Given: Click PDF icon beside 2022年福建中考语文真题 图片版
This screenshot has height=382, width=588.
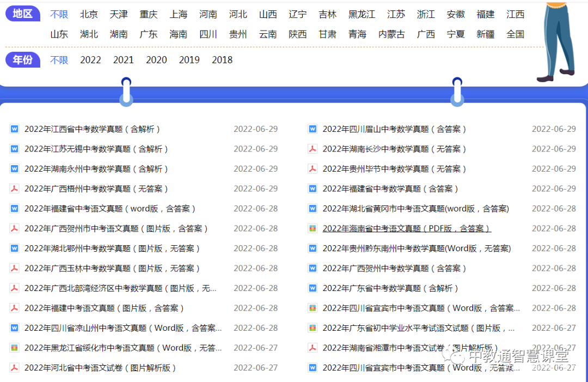Looking at the screenshot, I should 14,308.
